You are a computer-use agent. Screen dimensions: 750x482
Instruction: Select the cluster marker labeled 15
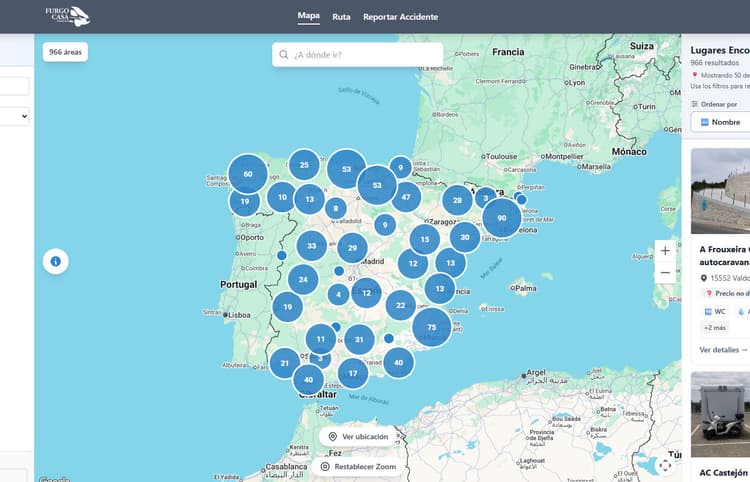tap(425, 240)
